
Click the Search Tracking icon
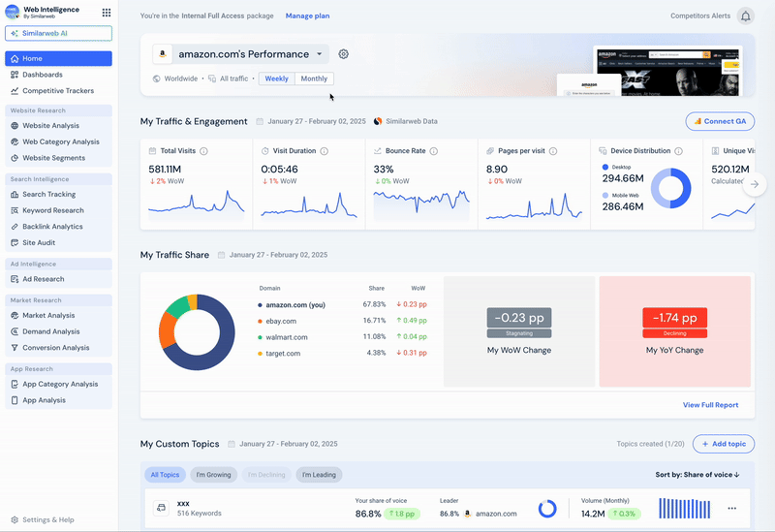click(15, 195)
